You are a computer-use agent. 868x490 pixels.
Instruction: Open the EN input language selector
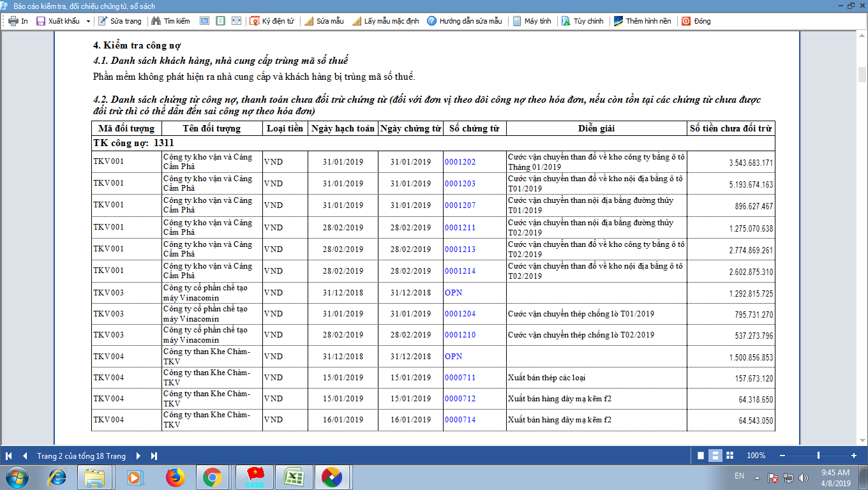(739, 477)
